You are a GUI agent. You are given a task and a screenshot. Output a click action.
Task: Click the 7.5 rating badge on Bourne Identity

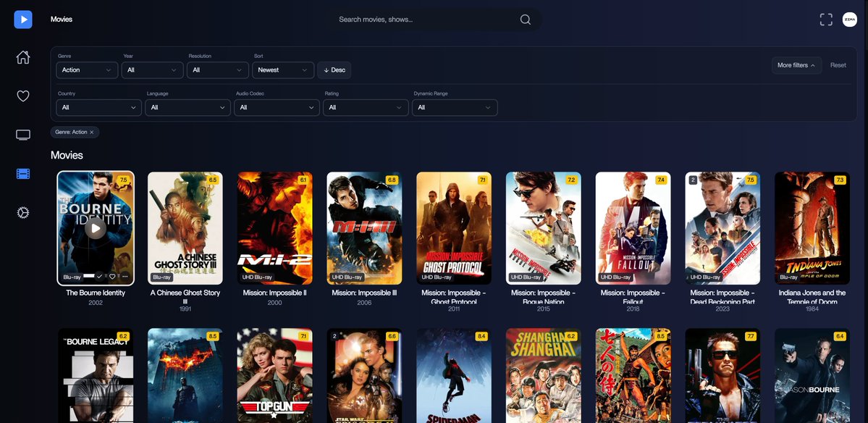pos(124,180)
